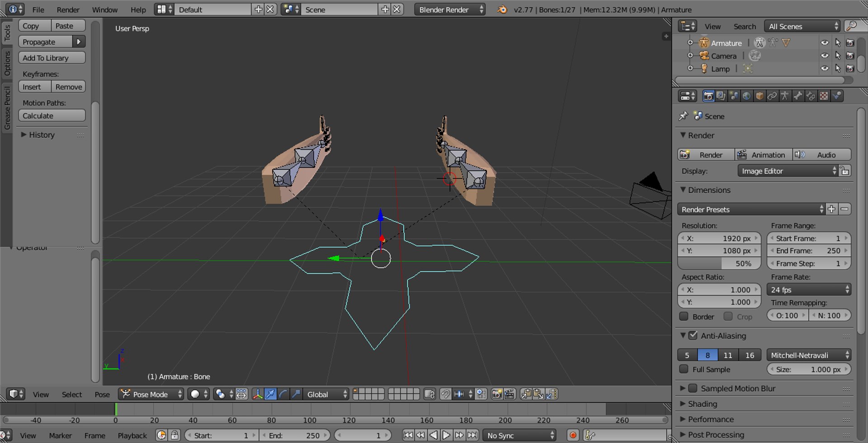
Task: Open the Pose menu in 3D view header
Action: pyautogui.click(x=102, y=394)
